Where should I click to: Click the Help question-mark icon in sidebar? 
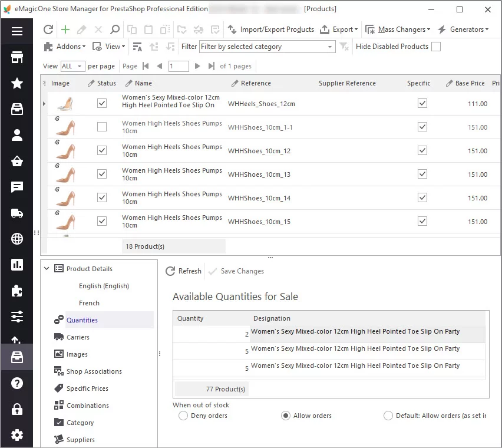[16, 383]
